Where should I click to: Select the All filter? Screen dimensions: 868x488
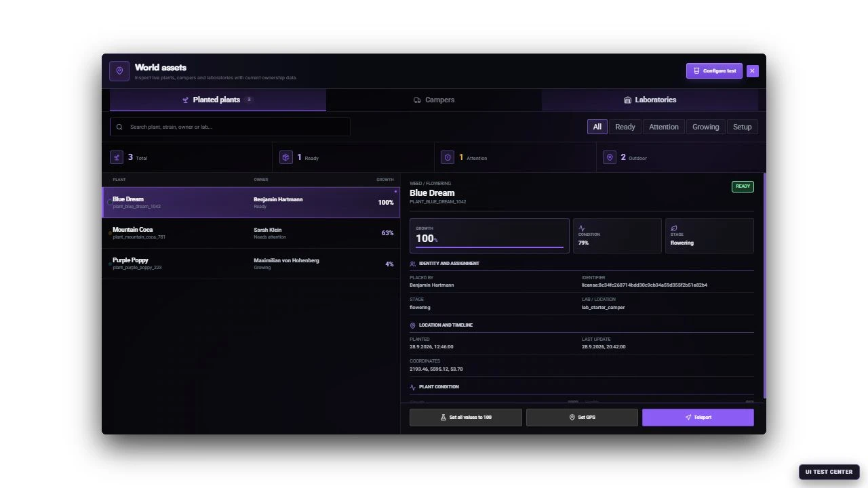[597, 127]
